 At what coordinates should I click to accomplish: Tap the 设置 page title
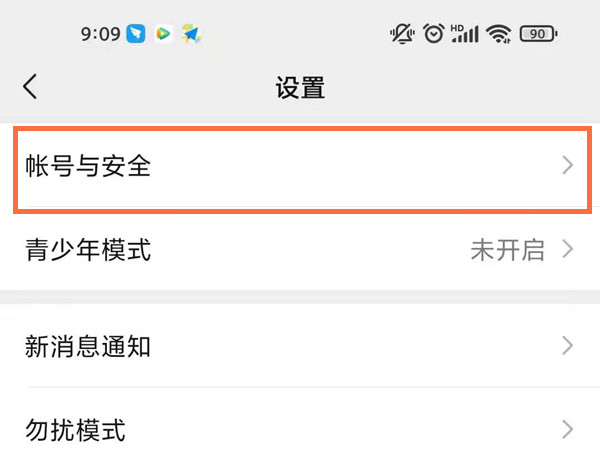tap(300, 87)
